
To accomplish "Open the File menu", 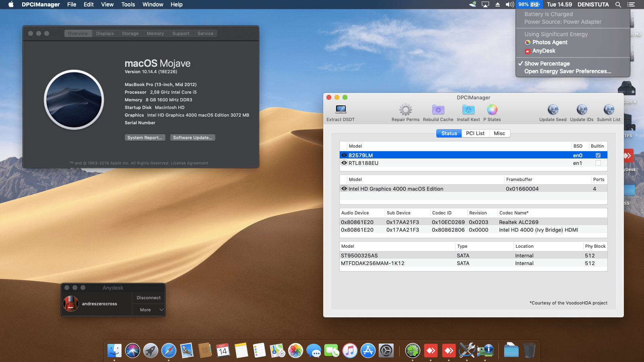I will [x=72, y=4].
